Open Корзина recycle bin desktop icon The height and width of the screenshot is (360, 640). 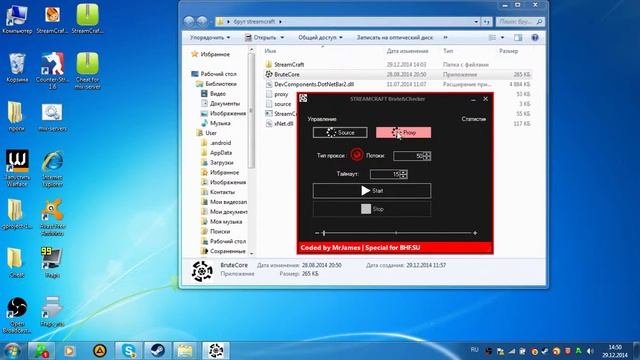(x=17, y=68)
